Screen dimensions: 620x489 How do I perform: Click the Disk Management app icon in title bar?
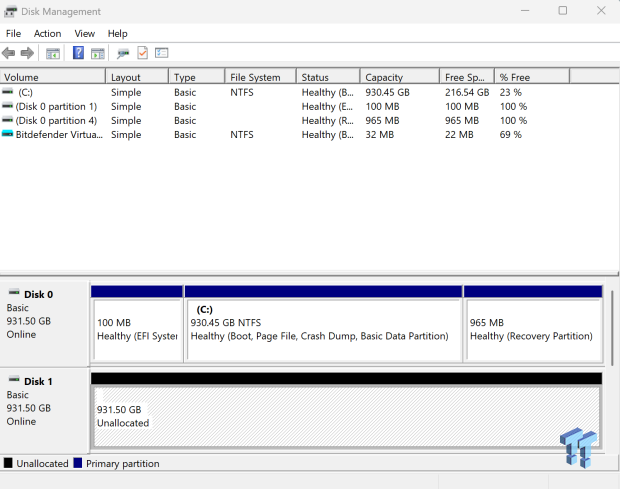coord(10,11)
